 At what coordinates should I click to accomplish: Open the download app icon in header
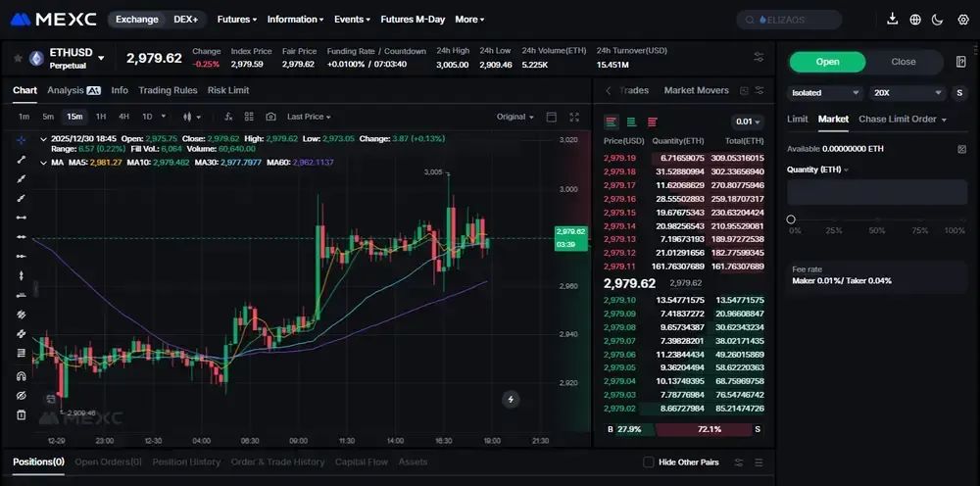893,20
